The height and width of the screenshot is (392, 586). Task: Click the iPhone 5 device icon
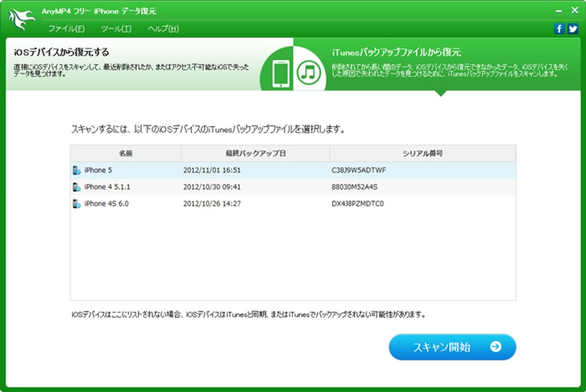pyautogui.click(x=76, y=170)
